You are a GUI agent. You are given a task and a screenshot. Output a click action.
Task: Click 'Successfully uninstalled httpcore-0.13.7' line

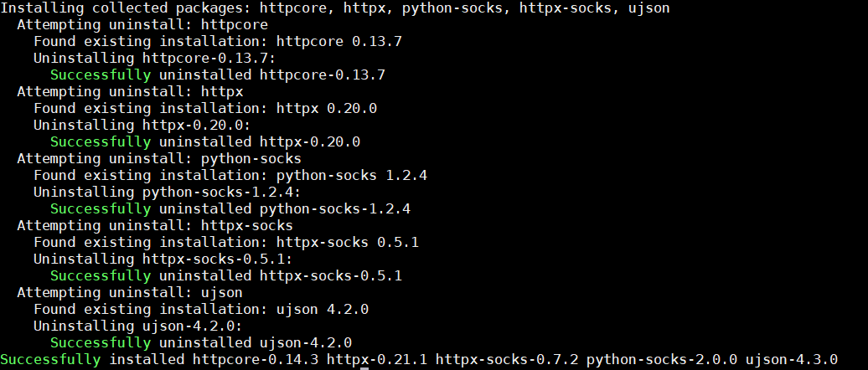(x=218, y=75)
